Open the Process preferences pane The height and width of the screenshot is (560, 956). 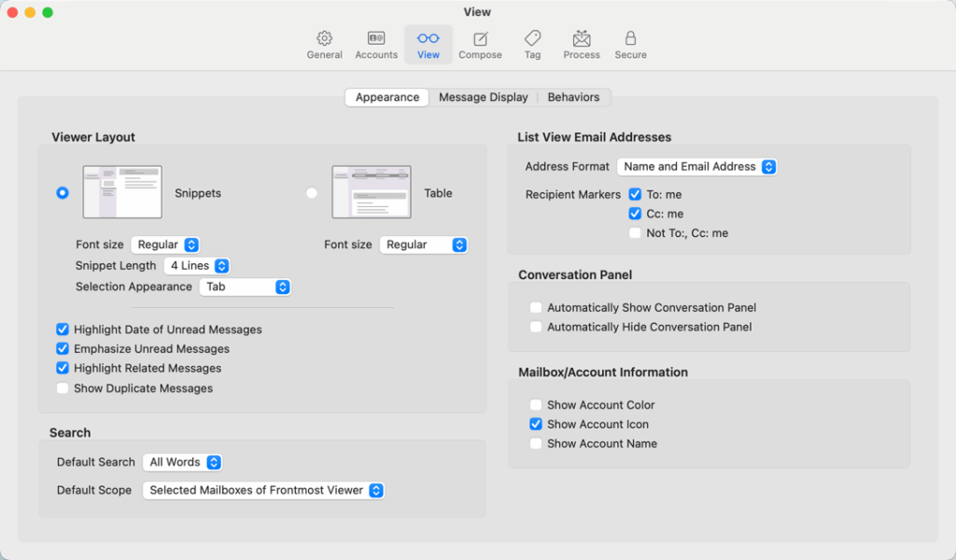pos(582,45)
